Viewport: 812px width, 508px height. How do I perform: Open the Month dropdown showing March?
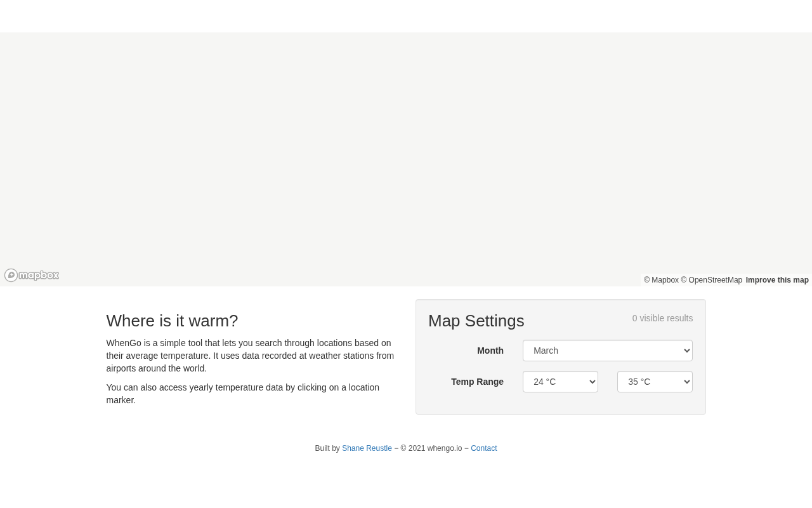607,351
